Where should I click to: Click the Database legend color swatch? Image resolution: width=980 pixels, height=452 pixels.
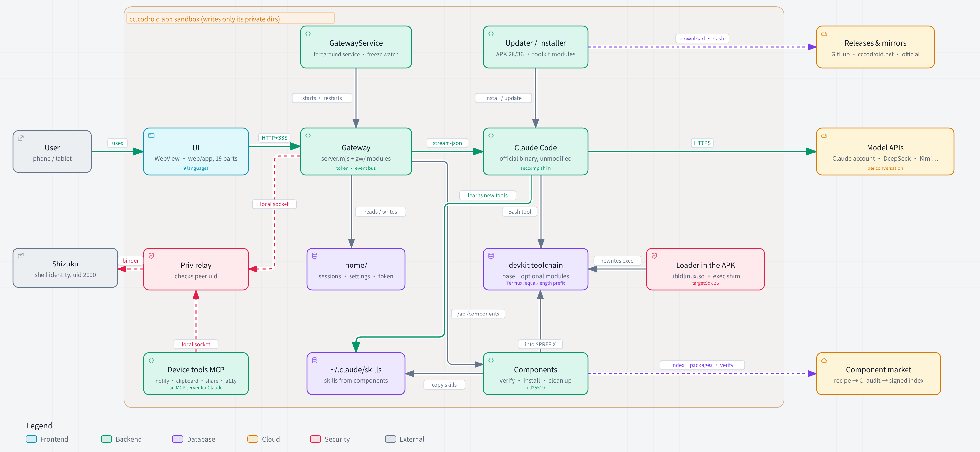pos(178,439)
